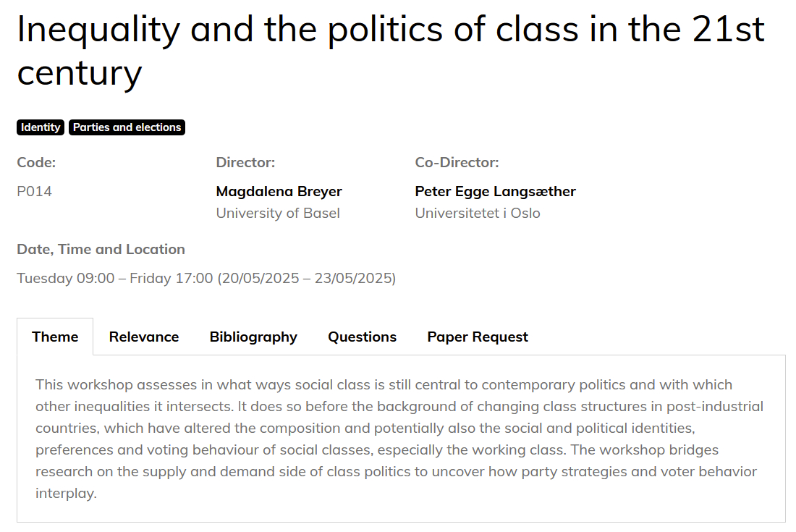Click the Theme description paragraph
The height and width of the screenshot is (532, 796).
point(398,439)
